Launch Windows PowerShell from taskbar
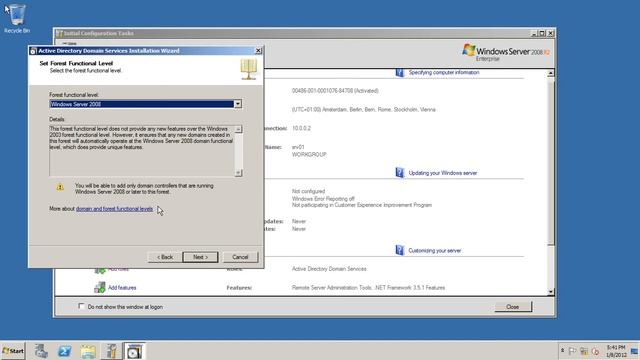The height and width of the screenshot is (360, 640). pos(64,351)
